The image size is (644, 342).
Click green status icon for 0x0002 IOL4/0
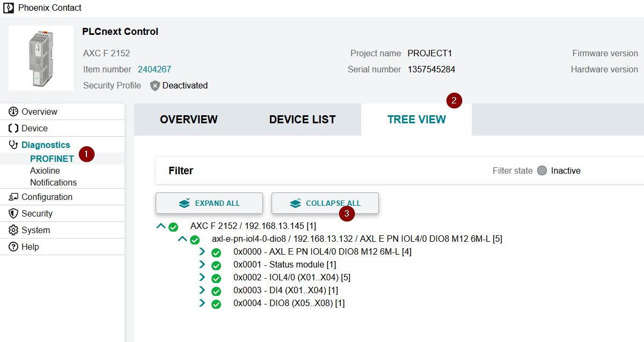pyautogui.click(x=216, y=278)
